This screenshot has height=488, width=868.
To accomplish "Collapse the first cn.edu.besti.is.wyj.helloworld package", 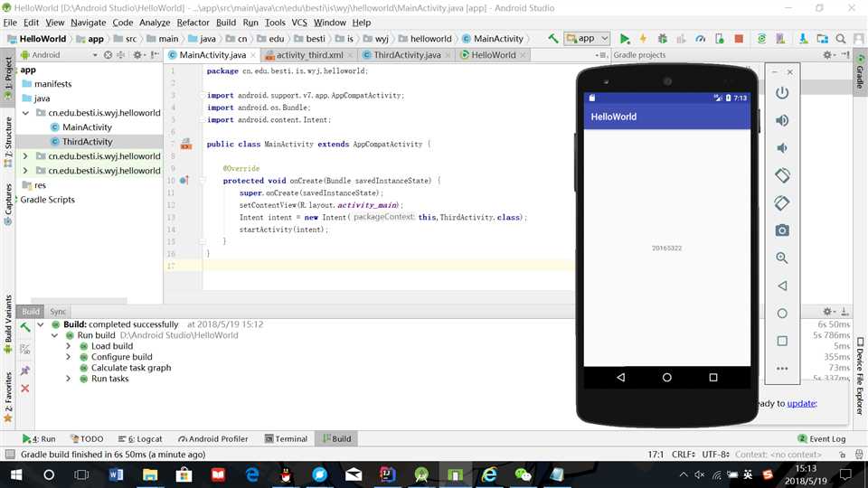I will pyautogui.click(x=25, y=113).
